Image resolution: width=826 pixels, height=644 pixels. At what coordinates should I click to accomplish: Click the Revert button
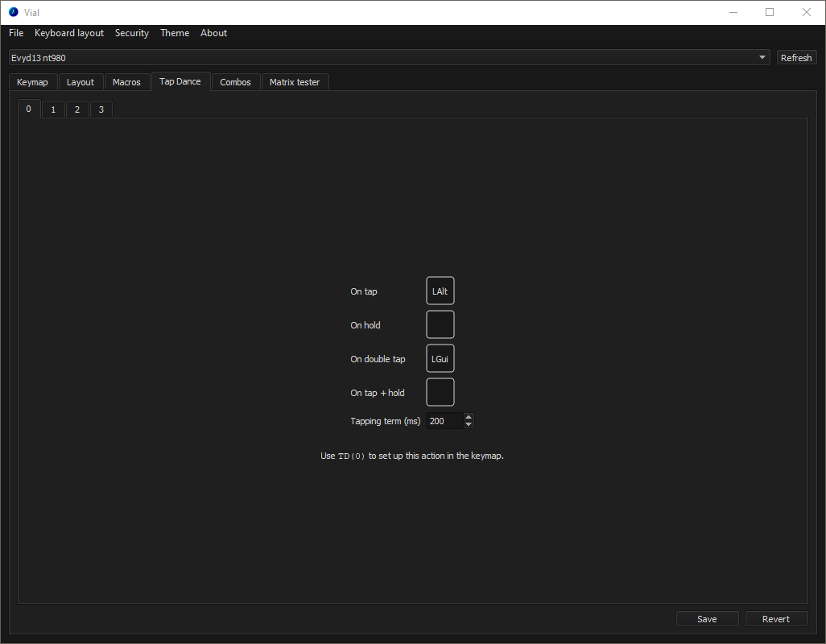tap(776, 619)
